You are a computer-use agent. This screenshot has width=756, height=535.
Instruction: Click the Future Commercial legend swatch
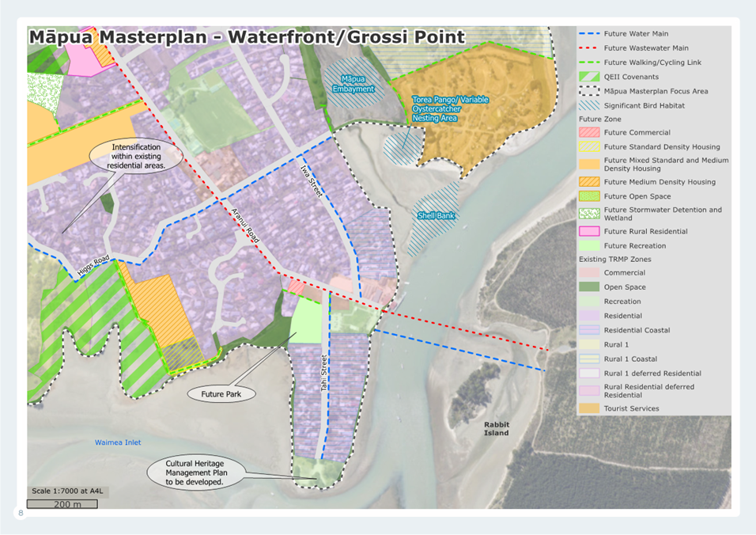[589, 133]
